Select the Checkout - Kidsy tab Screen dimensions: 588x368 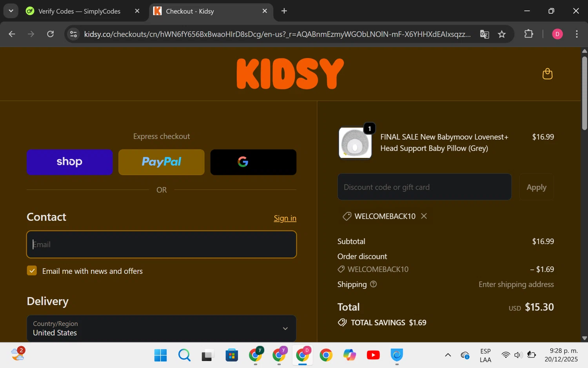click(x=211, y=11)
